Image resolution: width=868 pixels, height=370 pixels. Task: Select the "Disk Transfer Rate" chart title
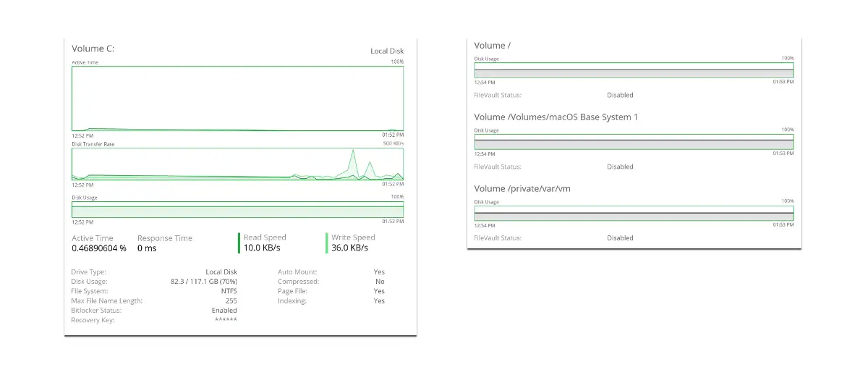pyautogui.click(x=93, y=144)
